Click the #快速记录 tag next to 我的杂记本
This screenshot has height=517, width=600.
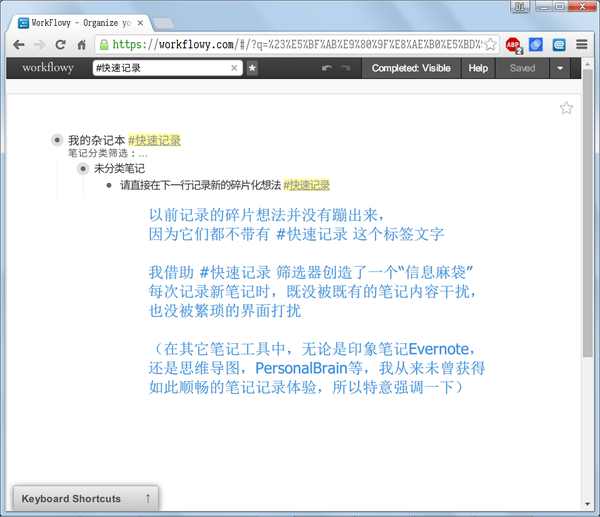point(154,140)
